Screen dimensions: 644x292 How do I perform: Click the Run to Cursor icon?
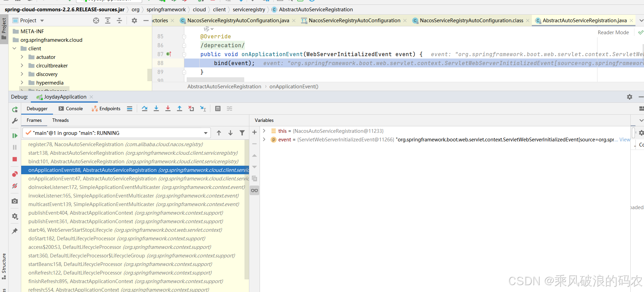203,109
